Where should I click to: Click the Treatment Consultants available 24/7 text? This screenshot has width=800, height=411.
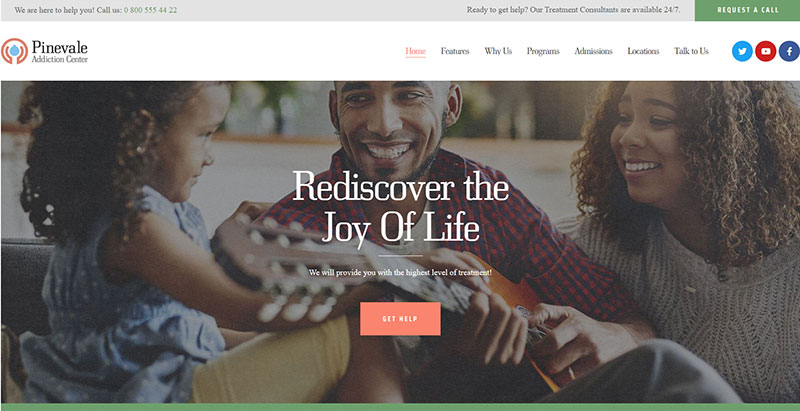pos(573,10)
